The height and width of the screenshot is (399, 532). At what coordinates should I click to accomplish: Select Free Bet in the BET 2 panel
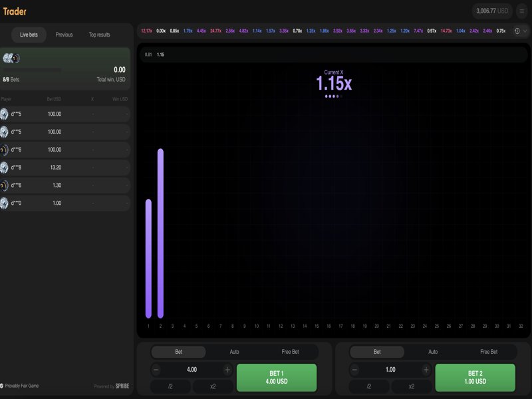489,352
